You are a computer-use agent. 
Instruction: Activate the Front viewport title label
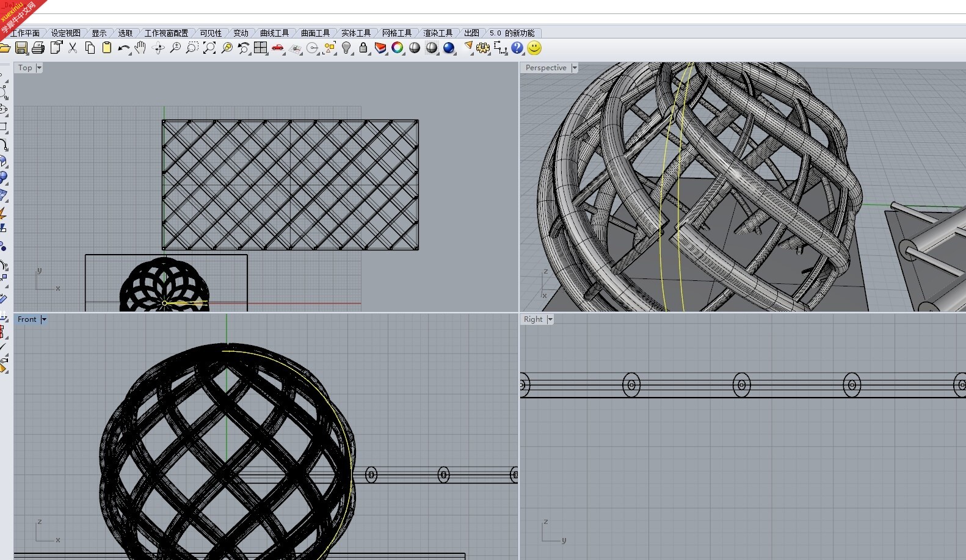click(27, 319)
